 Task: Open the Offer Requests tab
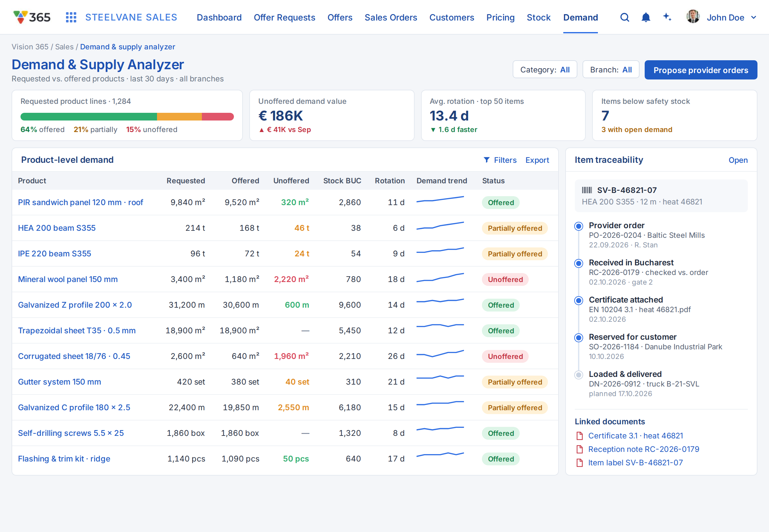tap(284, 17)
